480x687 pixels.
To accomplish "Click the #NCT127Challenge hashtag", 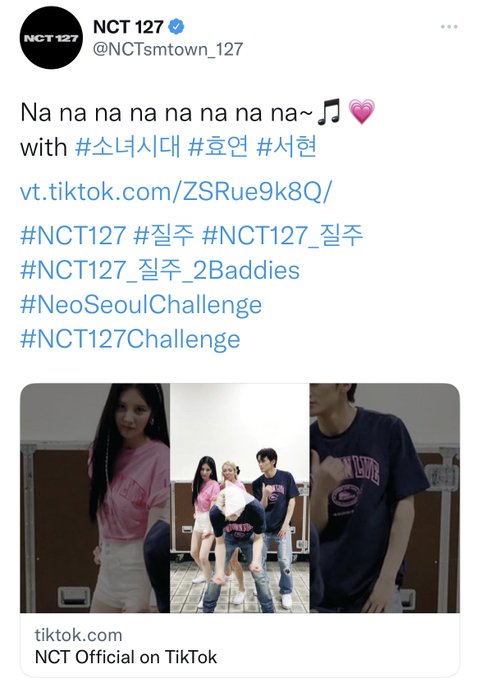I will click(x=130, y=340).
